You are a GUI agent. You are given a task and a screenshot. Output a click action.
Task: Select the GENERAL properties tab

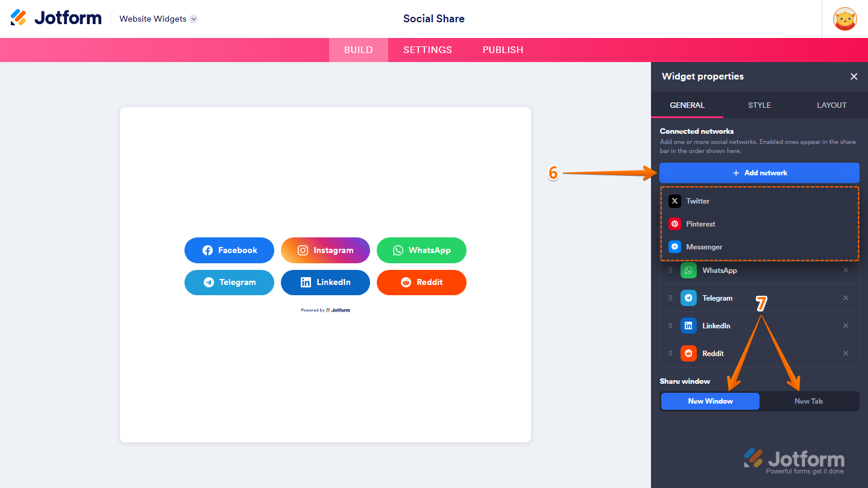(687, 105)
